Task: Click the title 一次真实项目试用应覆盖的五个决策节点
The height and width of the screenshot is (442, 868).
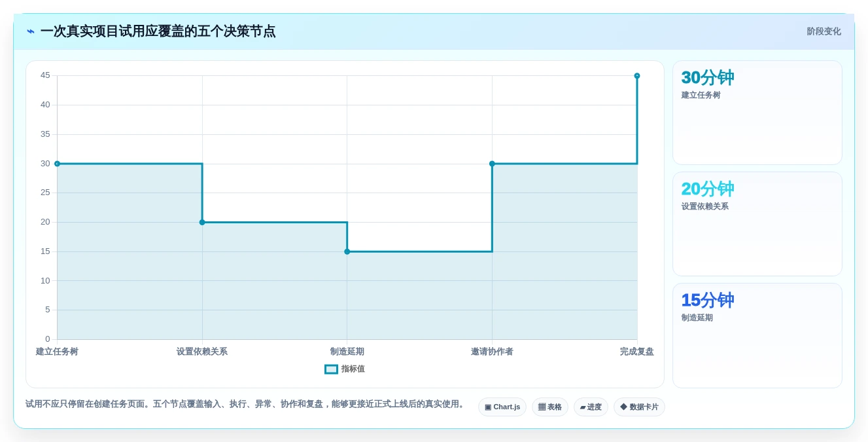Action: 158,31
